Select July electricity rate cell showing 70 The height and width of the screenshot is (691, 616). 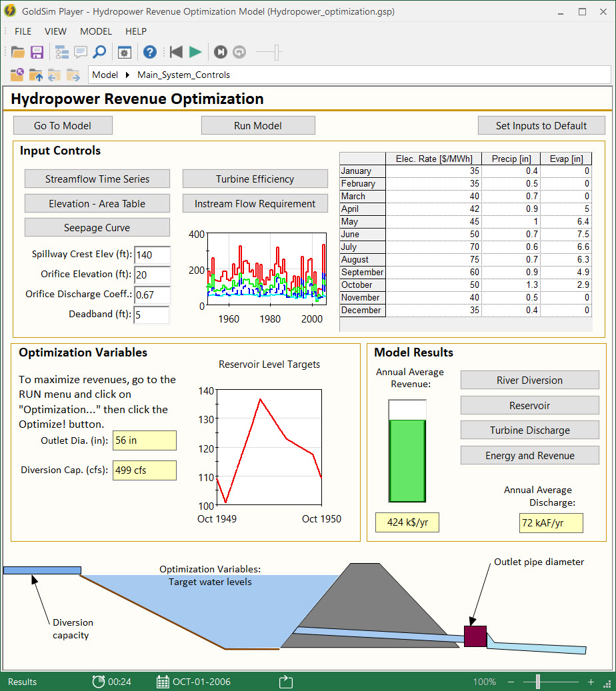[x=433, y=247]
